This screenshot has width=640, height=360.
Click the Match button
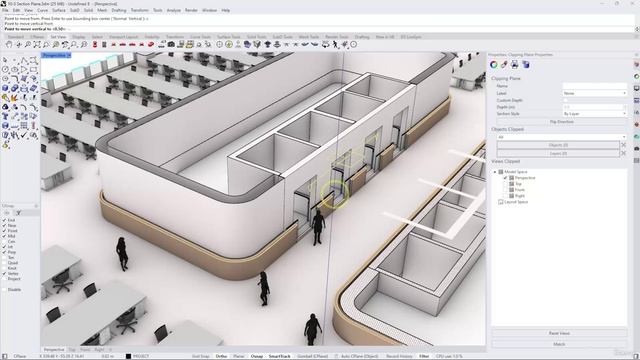[559, 344]
